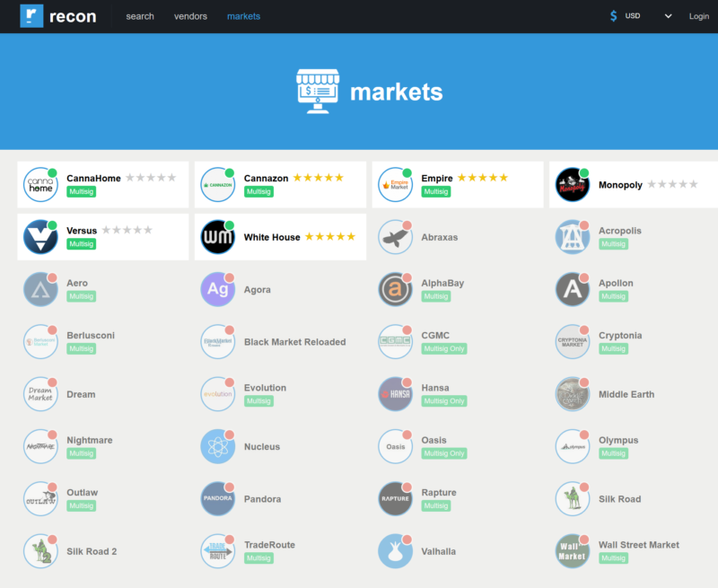
Task: Click the Dream name text
Action: [81, 394]
